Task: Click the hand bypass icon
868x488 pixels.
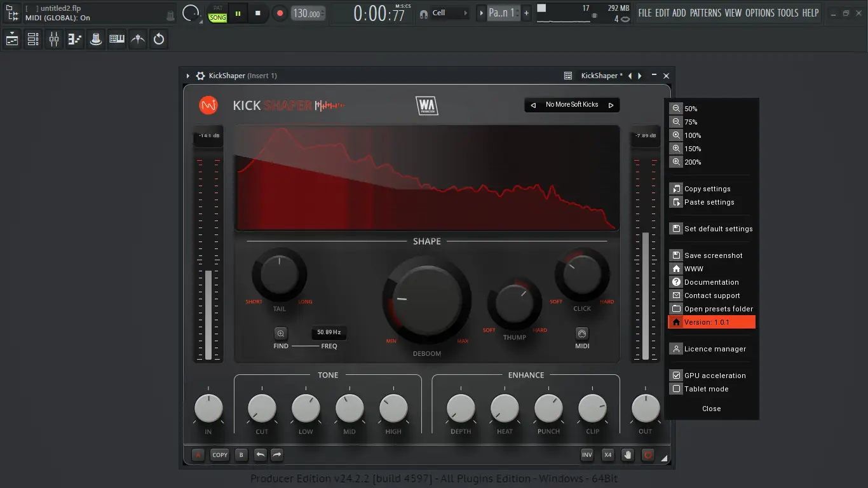Action: click(x=628, y=455)
